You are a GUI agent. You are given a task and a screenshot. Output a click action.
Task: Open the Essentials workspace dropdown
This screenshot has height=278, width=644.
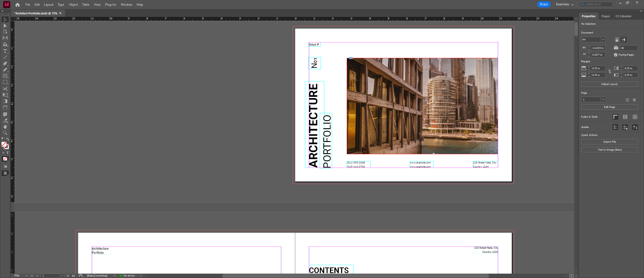[x=565, y=4]
